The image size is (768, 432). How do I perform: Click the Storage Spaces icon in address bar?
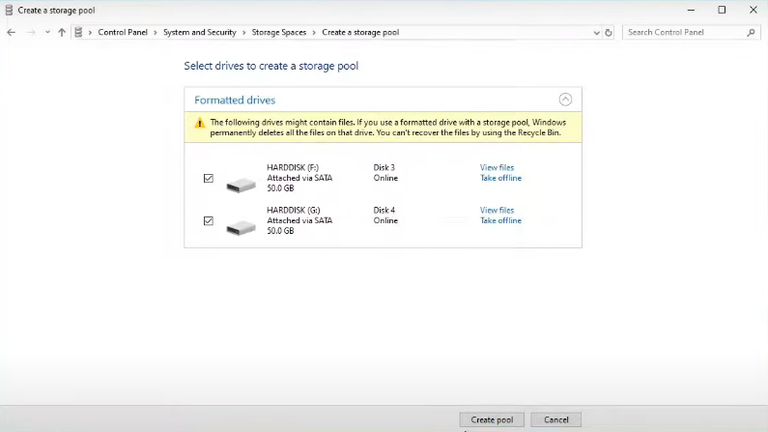(78, 32)
